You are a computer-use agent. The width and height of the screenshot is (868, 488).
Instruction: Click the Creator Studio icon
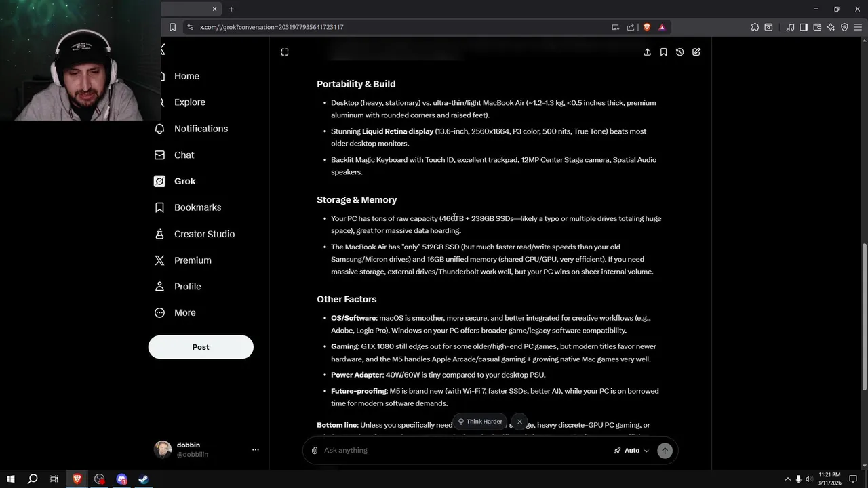pos(159,234)
